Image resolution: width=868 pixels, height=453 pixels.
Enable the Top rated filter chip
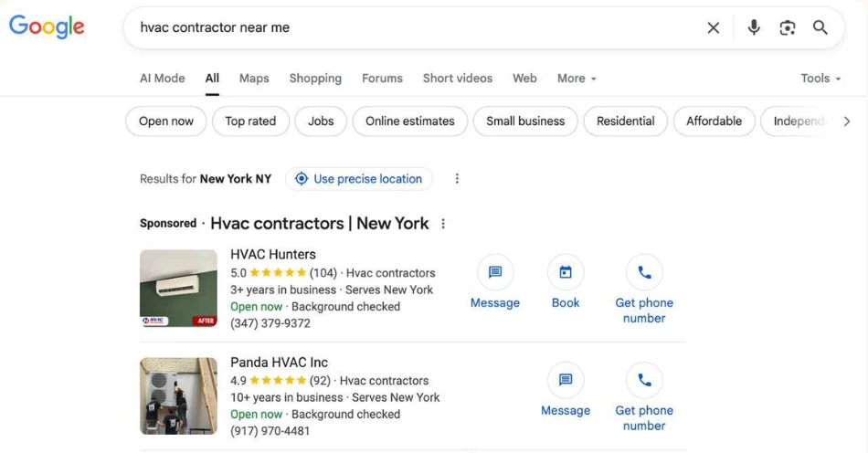coord(250,121)
